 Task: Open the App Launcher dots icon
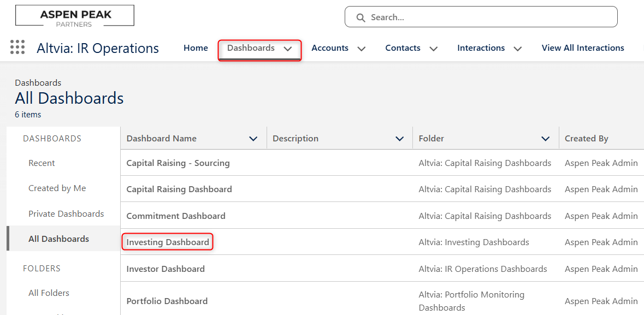[17, 47]
